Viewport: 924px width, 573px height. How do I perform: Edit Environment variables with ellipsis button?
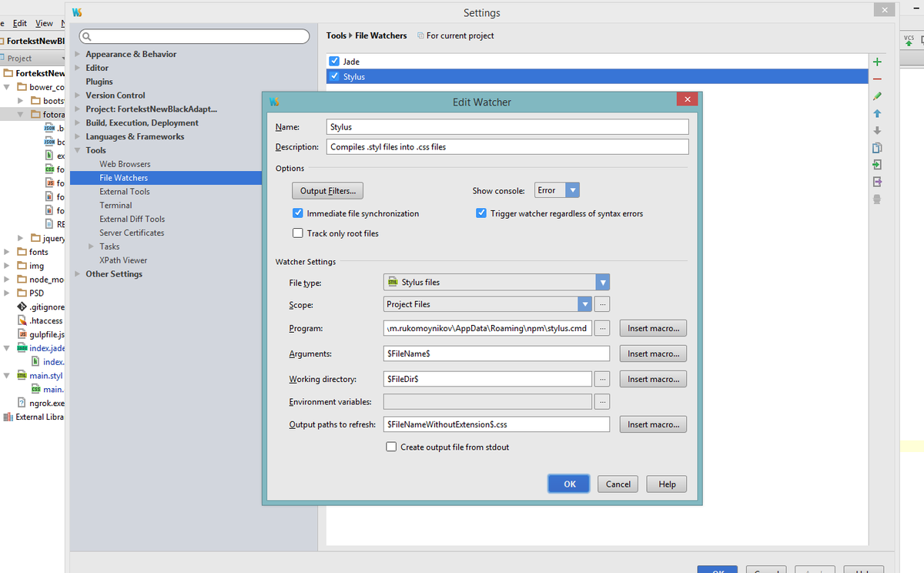(x=603, y=402)
